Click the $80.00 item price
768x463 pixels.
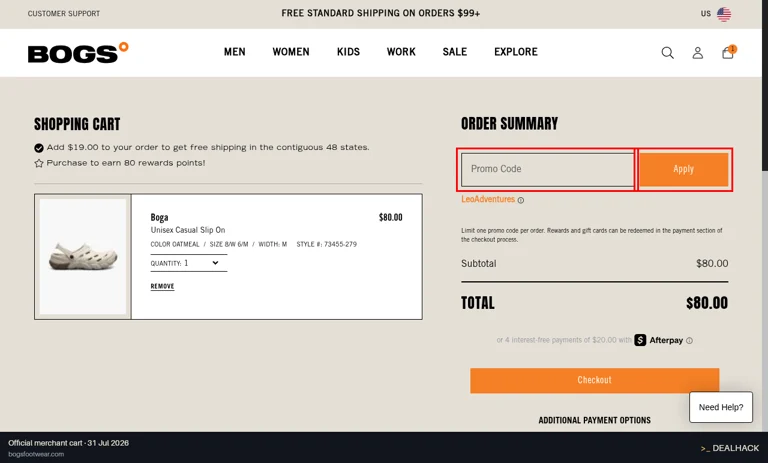coord(390,217)
